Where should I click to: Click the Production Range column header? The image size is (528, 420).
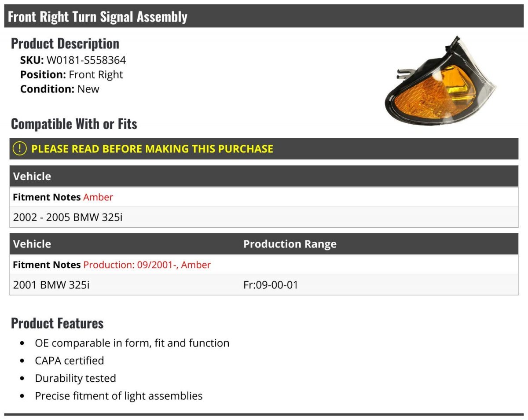tap(290, 244)
